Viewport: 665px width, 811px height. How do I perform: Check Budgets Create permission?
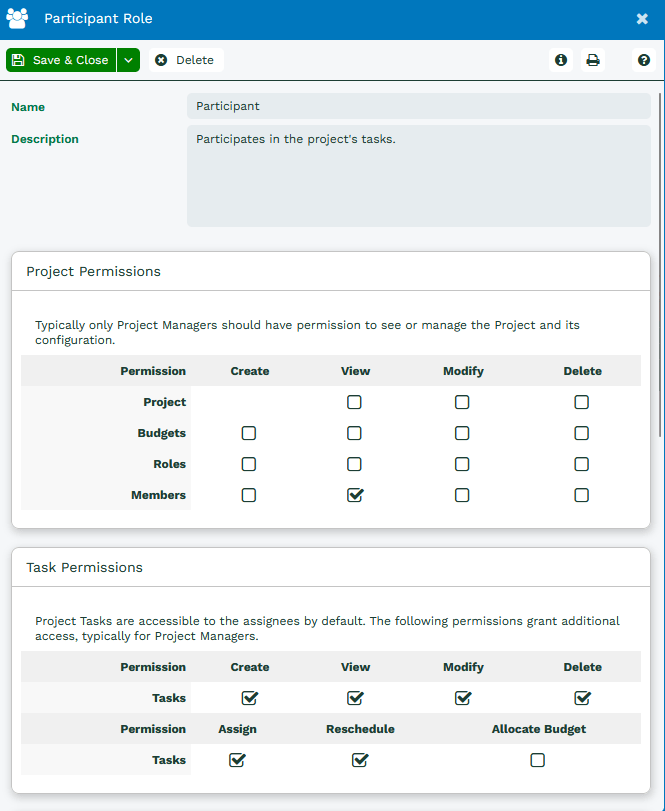coord(249,433)
